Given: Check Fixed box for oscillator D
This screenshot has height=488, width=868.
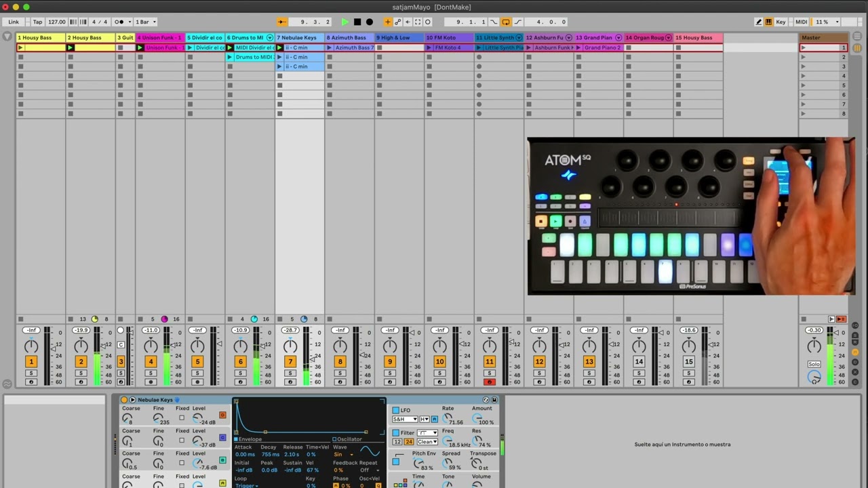Looking at the screenshot, I should [x=182, y=417].
